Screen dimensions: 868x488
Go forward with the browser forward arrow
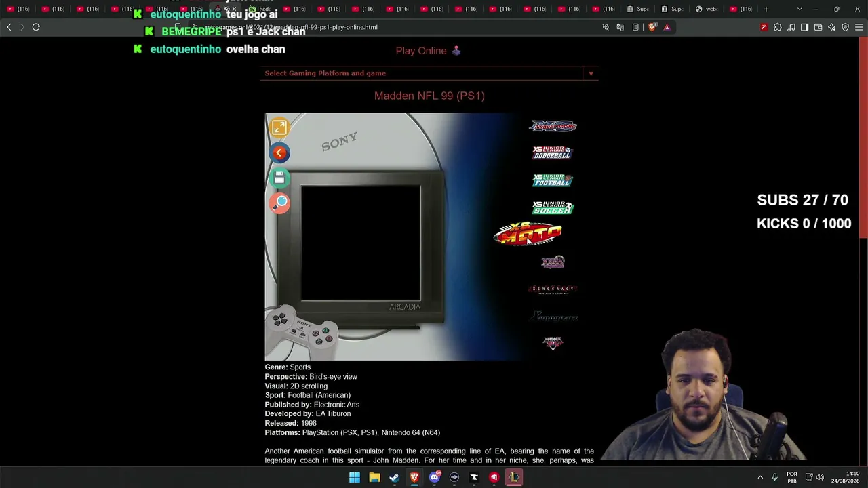[22, 27]
